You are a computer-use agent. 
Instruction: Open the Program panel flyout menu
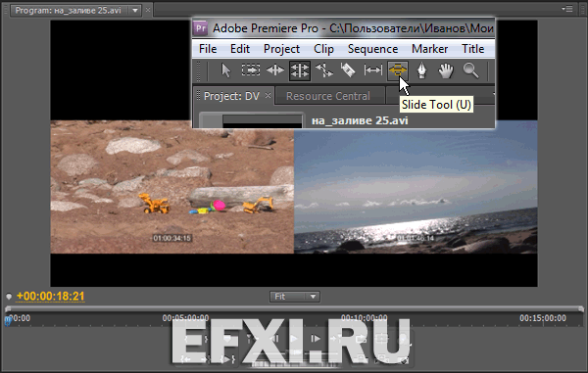coord(567,9)
